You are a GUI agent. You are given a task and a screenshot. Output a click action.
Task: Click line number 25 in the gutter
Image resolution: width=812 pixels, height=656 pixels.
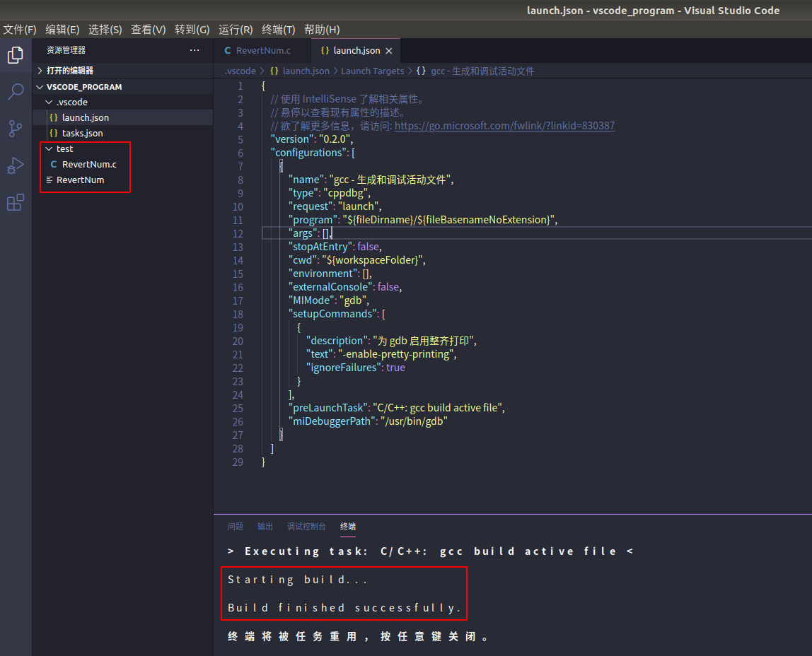click(238, 408)
